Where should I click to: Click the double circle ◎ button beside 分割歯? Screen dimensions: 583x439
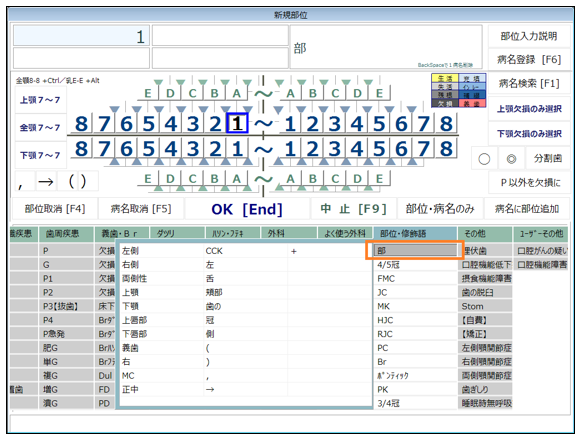click(x=511, y=159)
